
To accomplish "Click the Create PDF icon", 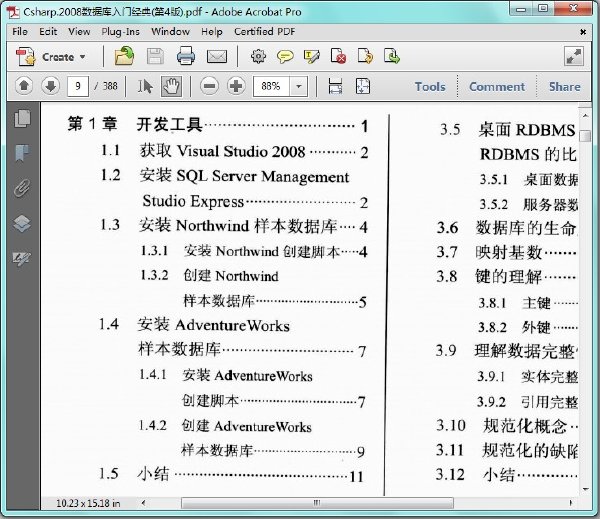I will (26, 57).
